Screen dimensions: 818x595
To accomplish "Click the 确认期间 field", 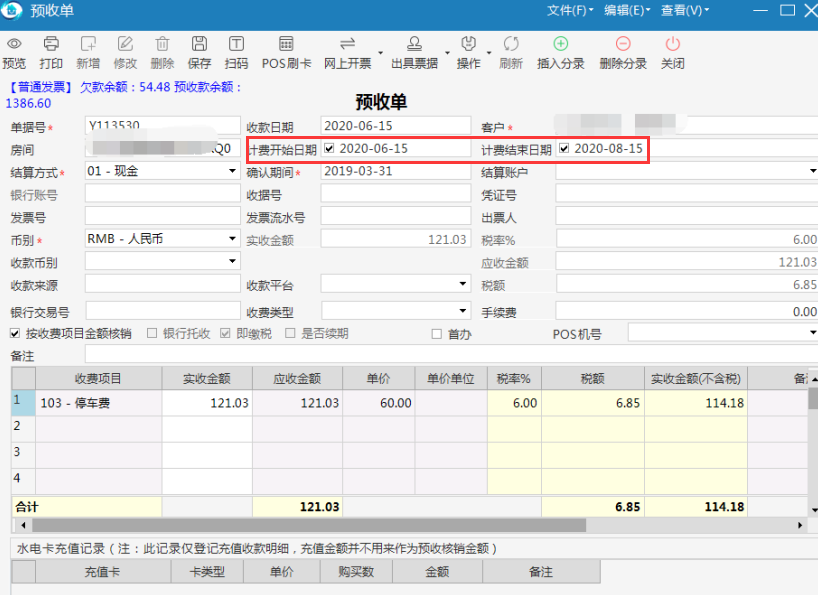I will (x=395, y=172).
